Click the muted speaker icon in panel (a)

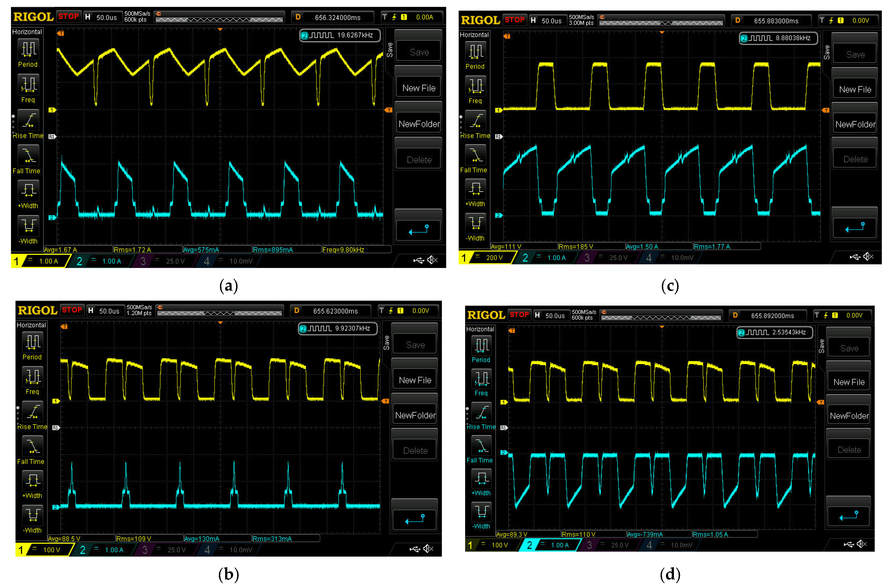click(x=432, y=260)
